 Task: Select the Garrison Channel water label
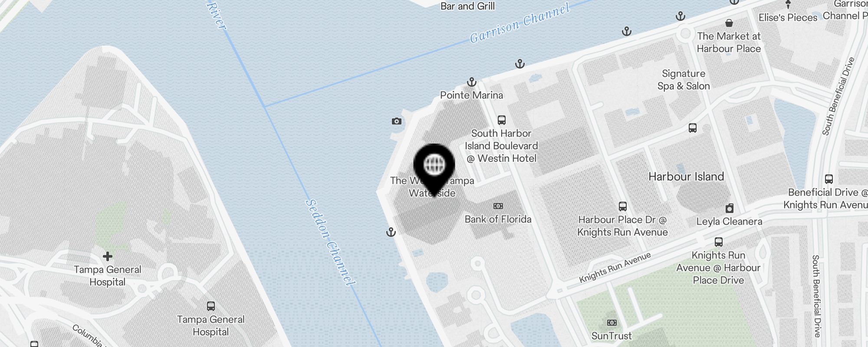coord(520,23)
